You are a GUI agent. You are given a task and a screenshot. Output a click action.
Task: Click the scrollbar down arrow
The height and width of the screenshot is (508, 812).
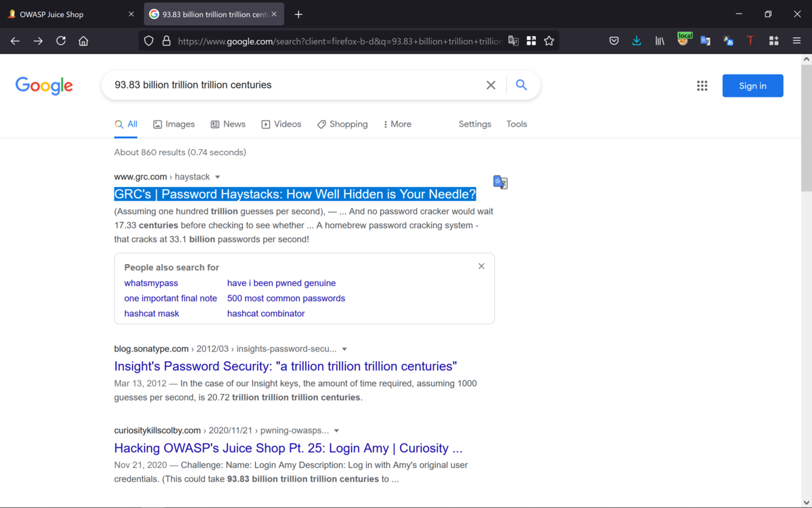(806, 502)
